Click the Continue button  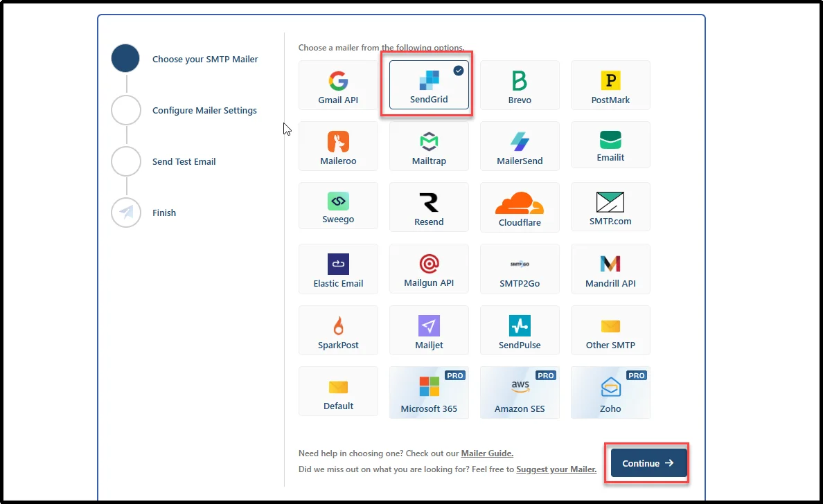(x=648, y=463)
